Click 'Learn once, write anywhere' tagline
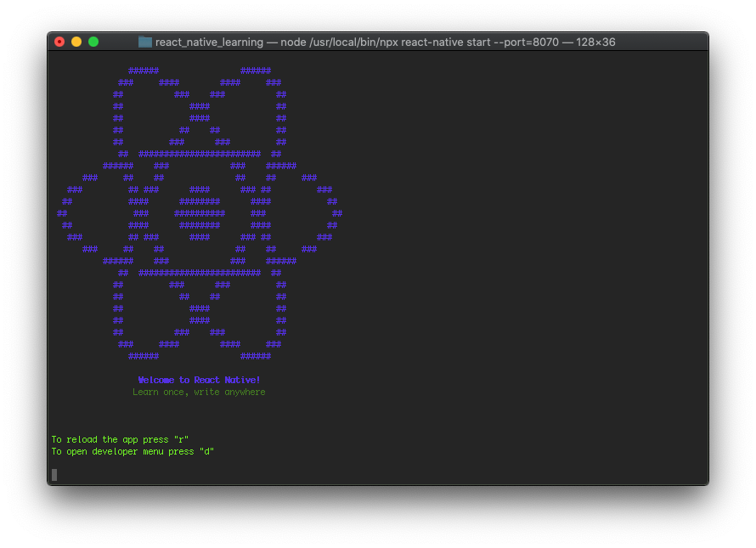The height and width of the screenshot is (548, 756). 199,392
